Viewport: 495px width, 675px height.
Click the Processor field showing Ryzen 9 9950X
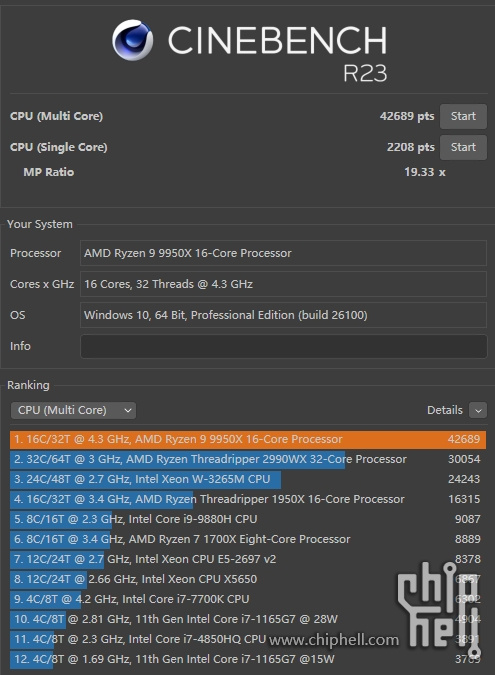pos(284,253)
